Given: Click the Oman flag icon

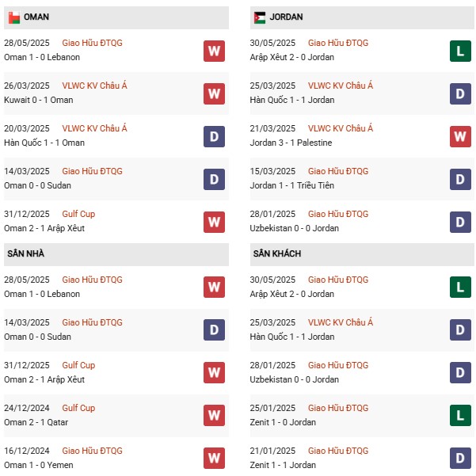Looking at the screenshot, I should tap(14, 17).
